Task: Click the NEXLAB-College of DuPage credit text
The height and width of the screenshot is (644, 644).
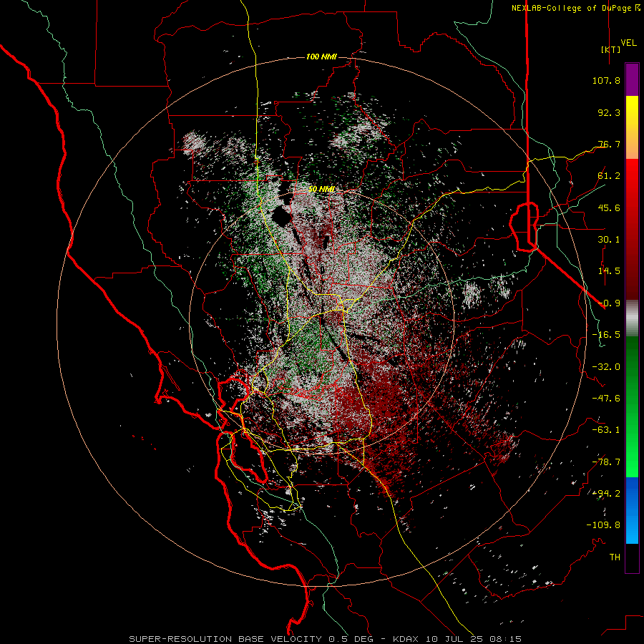Action: pos(571,8)
